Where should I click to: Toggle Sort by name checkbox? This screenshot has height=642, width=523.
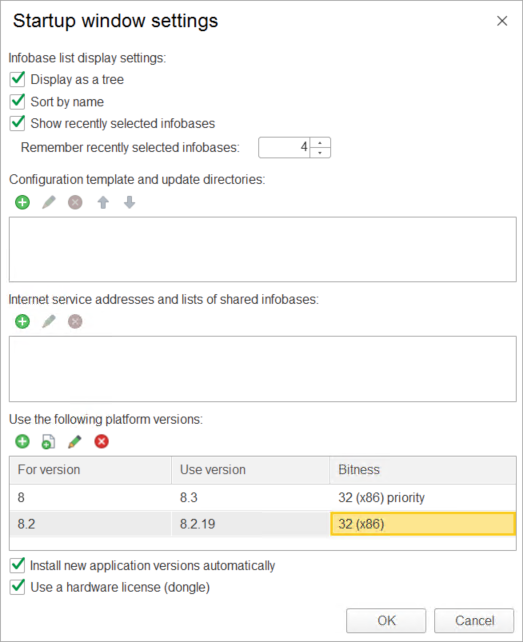click(x=17, y=101)
